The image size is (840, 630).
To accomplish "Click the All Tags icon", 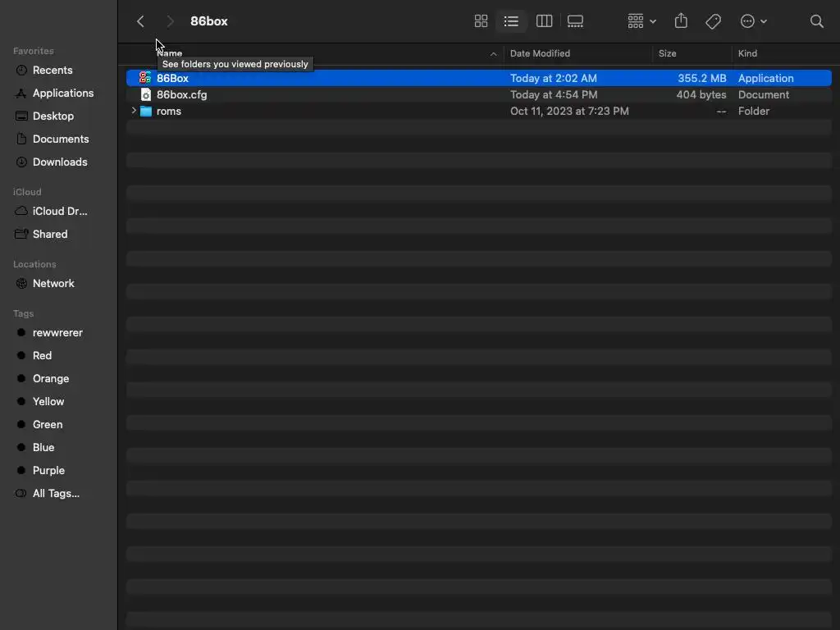I will point(21,494).
